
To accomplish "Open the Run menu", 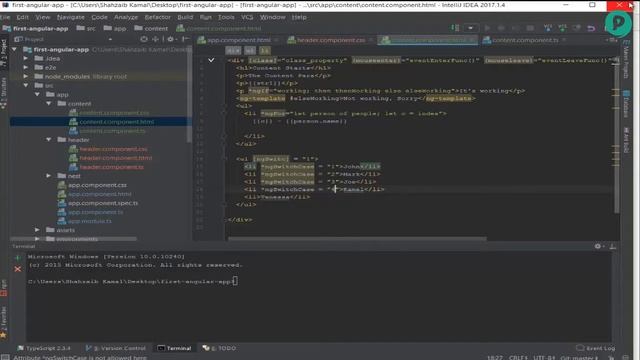I will click(x=206, y=17).
